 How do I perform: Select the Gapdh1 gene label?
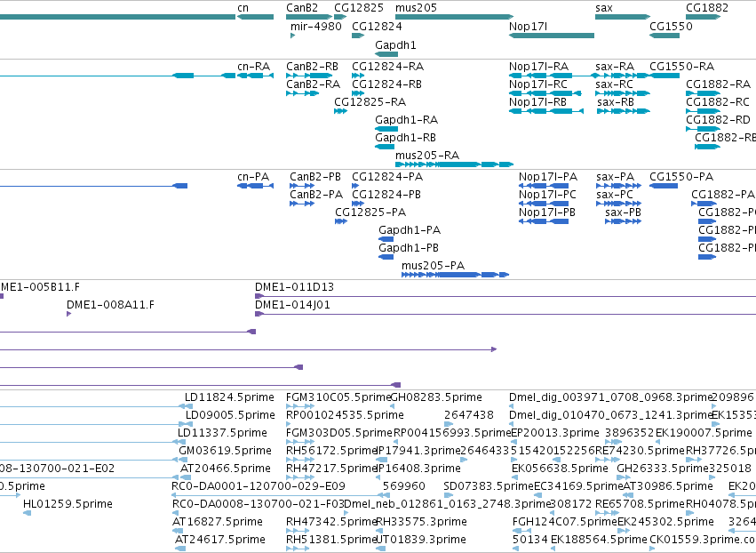pos(395,44)
